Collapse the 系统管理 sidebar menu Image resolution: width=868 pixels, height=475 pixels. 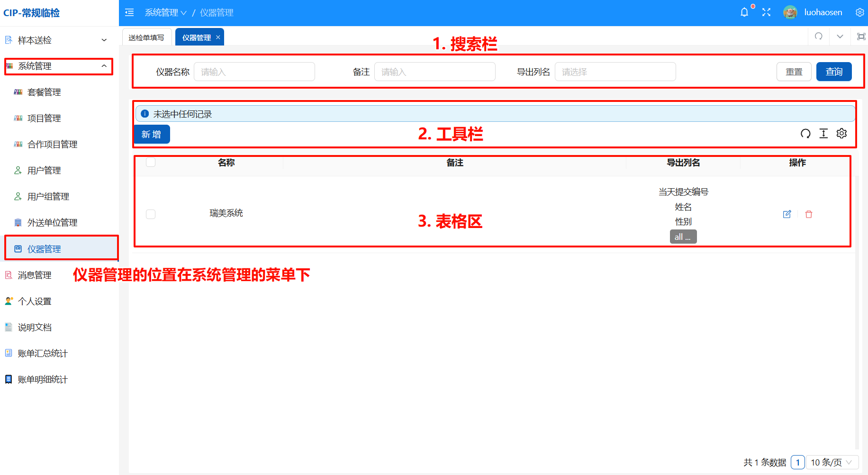pos(58,66)
